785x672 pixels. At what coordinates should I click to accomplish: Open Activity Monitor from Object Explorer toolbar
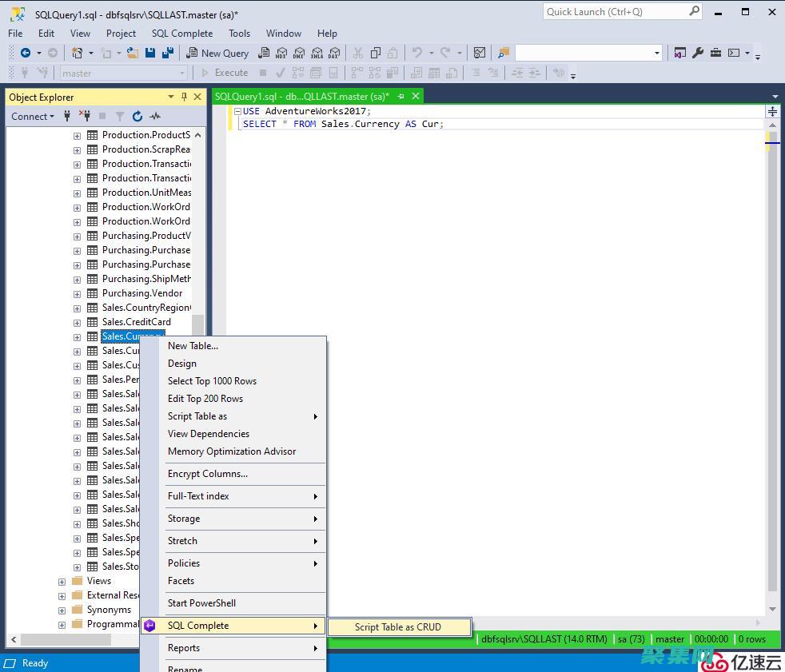154,116
